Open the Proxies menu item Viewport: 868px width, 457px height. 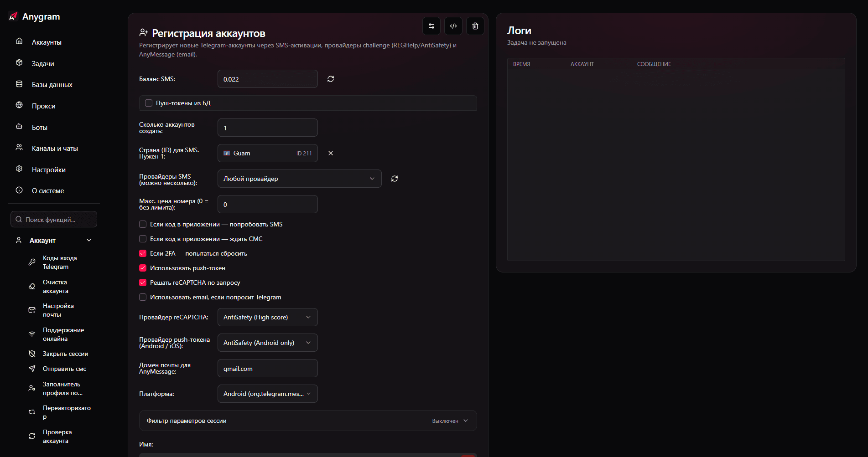43,106
